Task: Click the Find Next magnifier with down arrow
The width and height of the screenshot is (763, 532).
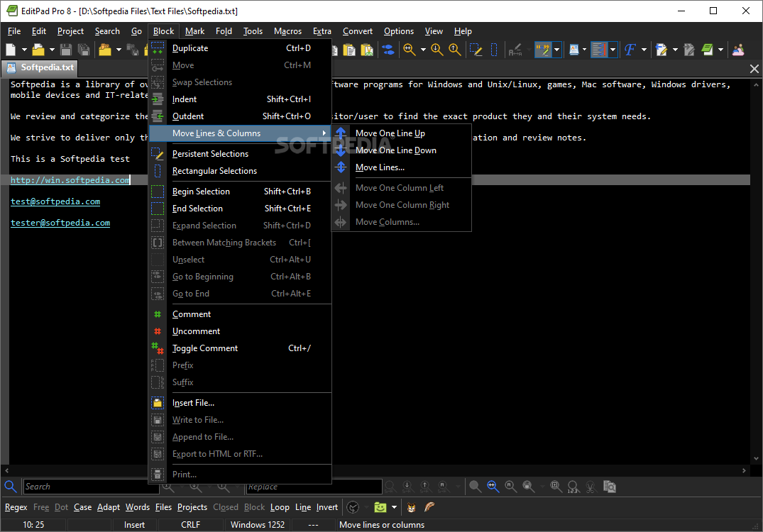Action: 437,50
